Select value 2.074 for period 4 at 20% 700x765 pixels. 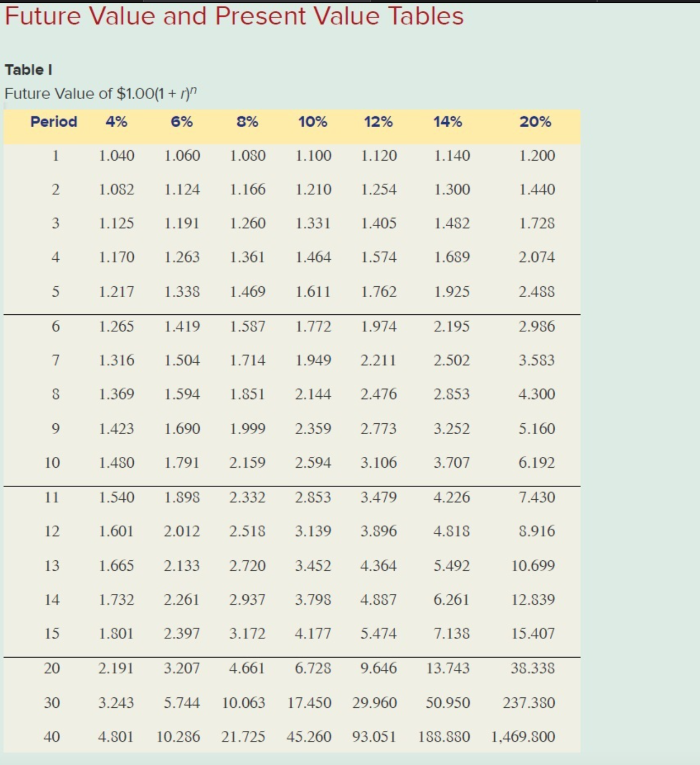click(x=537, y=257)
